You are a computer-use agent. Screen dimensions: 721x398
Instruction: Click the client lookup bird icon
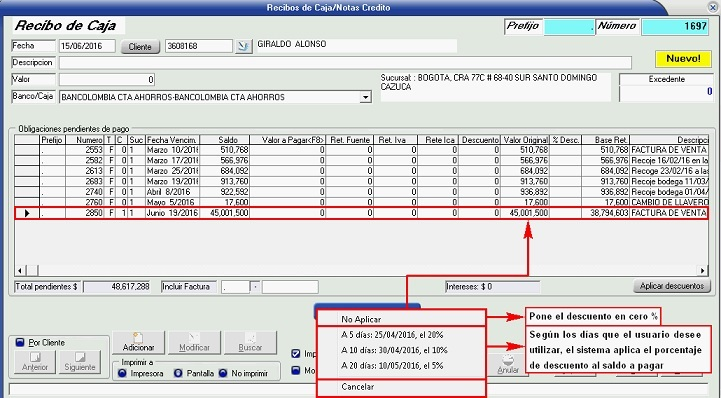[244, 46]
